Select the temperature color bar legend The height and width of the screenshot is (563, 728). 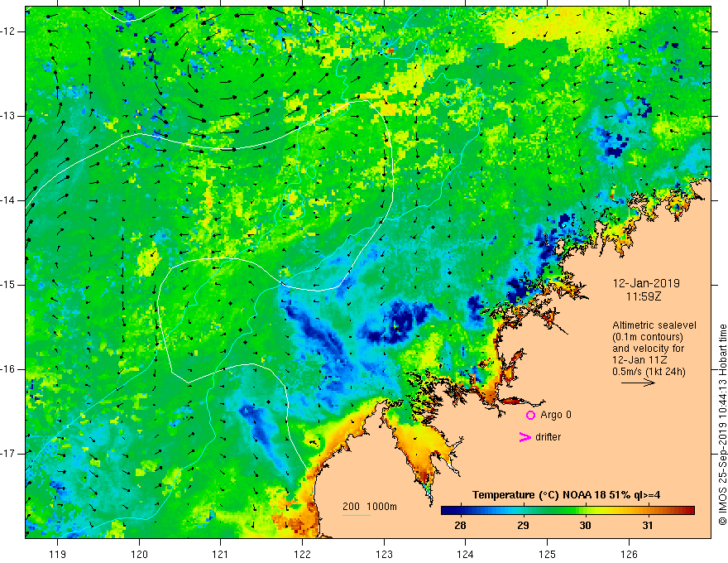point(568,511)
